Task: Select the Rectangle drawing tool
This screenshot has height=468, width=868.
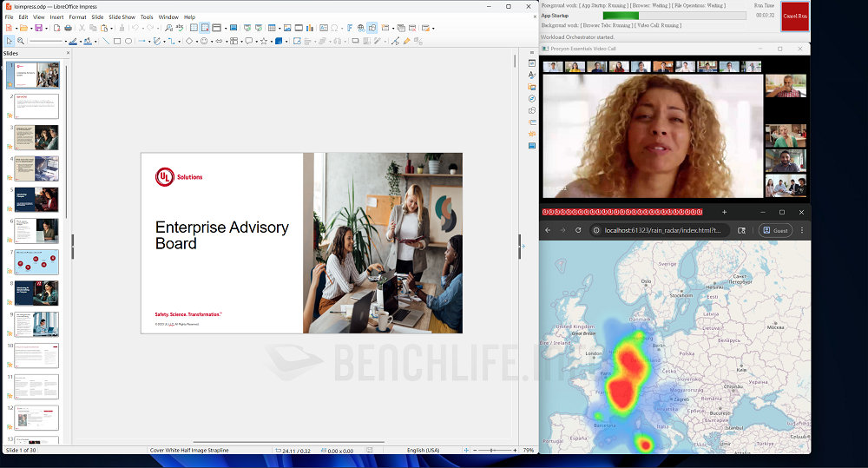Action: pyautogui.click(x=117, y=41)
